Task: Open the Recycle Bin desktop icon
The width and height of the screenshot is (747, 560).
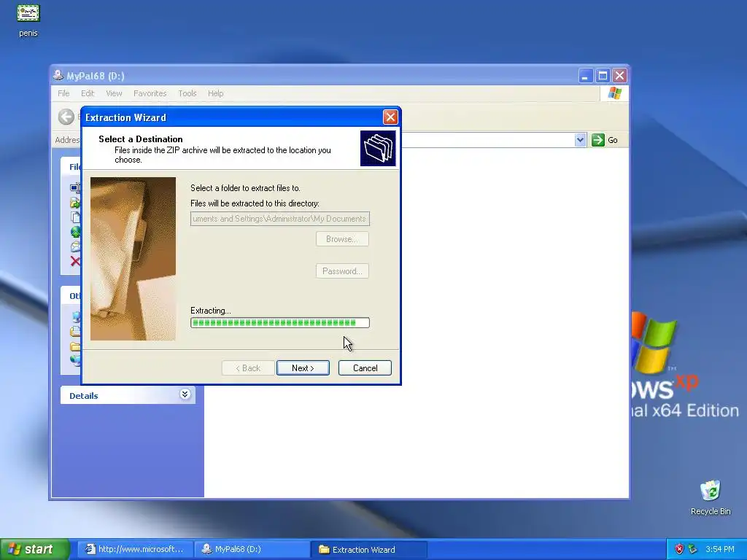Action: tap(711, 497)
